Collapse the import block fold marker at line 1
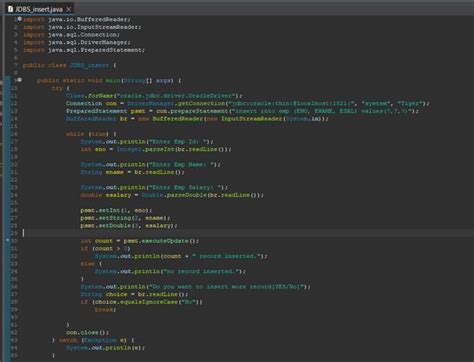The height and width of the screenshot is (362, 474). pyautogui.click(x=20, y=19)
